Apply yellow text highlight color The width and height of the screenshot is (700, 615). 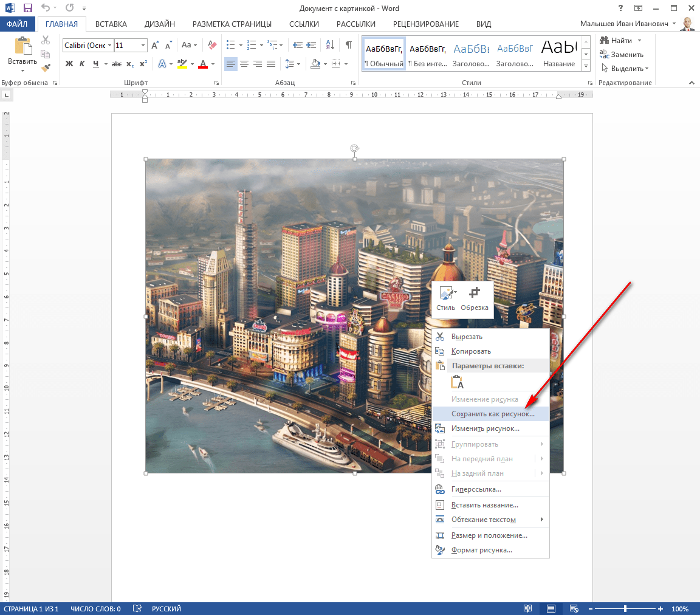coord(182,64)
